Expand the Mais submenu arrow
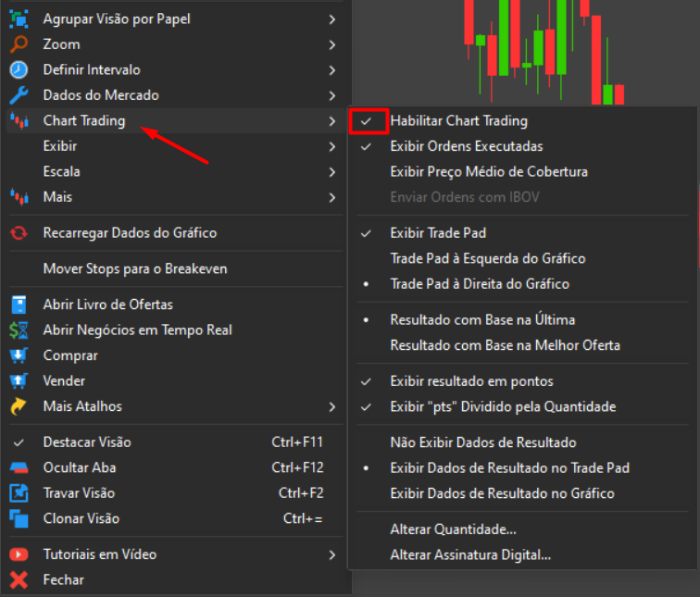 coord(331,197)
